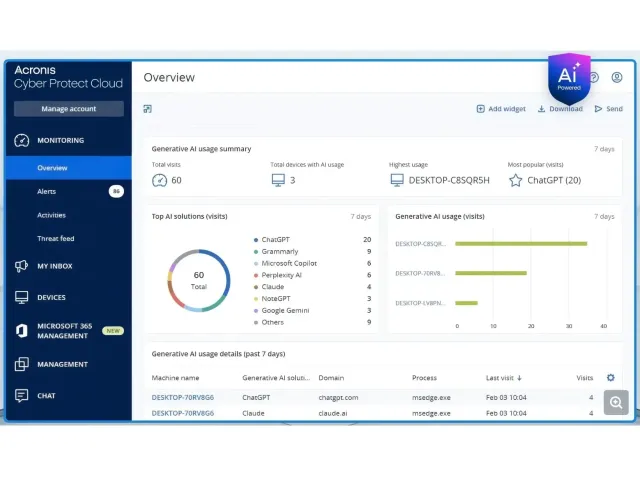Open the user account profile icon
640x480 pixels.
[617, 77]
